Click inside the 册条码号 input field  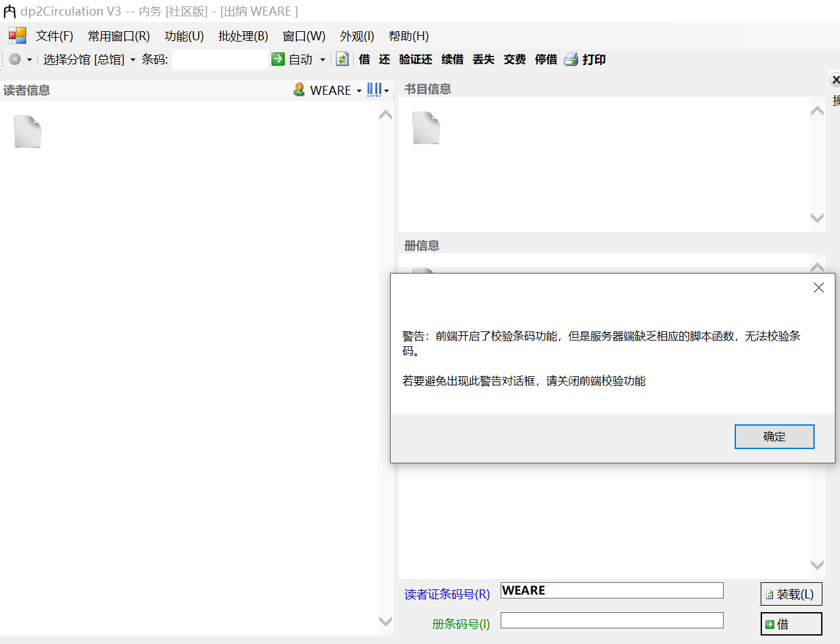(x=611, y=620)
